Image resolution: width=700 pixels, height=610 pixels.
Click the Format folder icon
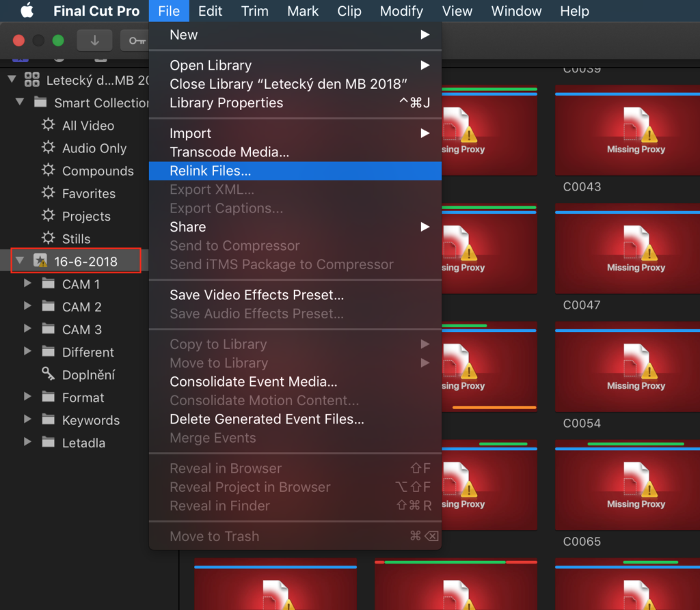[49, 397]
